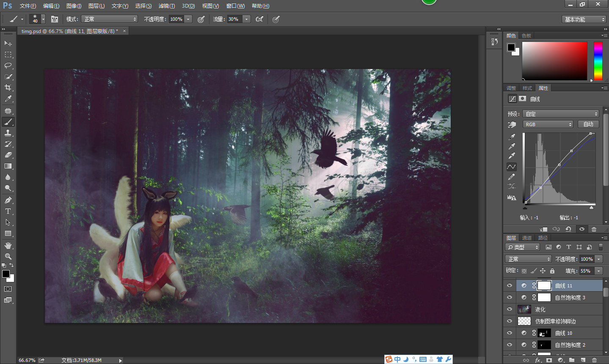Select the Horizontal Type tool
This screenshot has height=364, width=609.
click(8, 211)
